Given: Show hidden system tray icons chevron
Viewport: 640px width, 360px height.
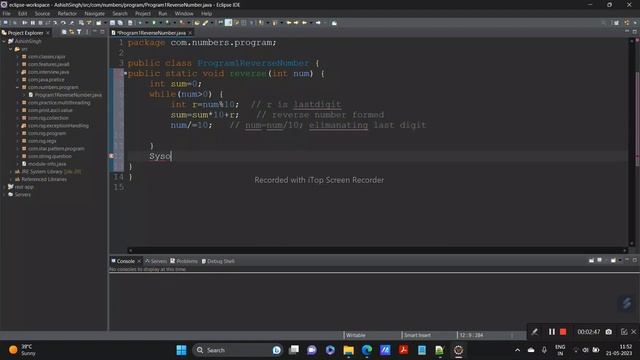Looking at the screenshot, I should [517, 350].
